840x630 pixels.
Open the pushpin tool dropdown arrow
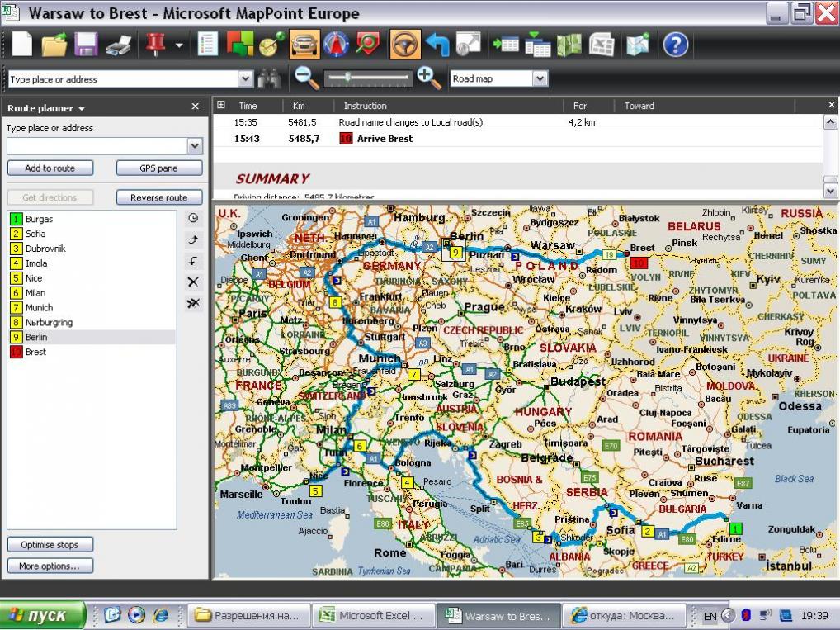click(179, 45)
